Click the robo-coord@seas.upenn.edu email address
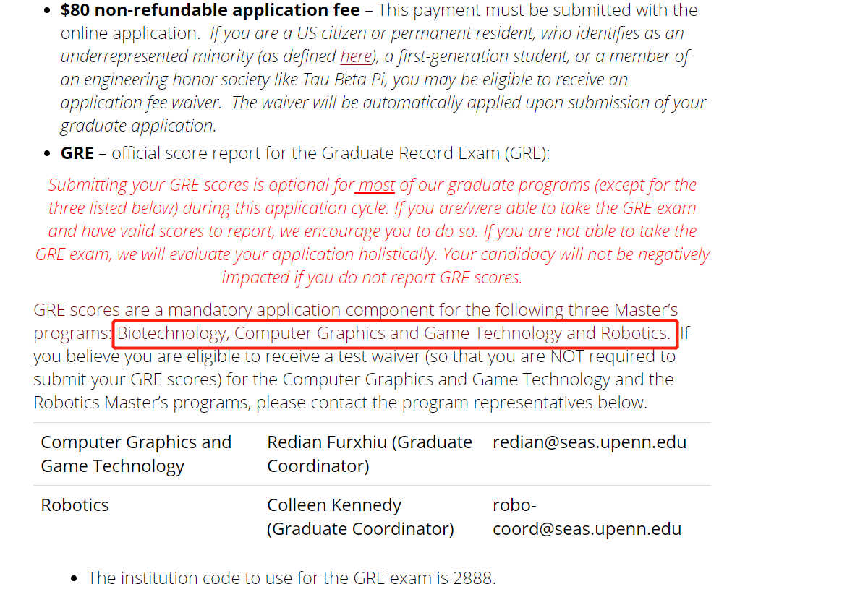This screenshot has height=592, width=868. coord(587,517)
